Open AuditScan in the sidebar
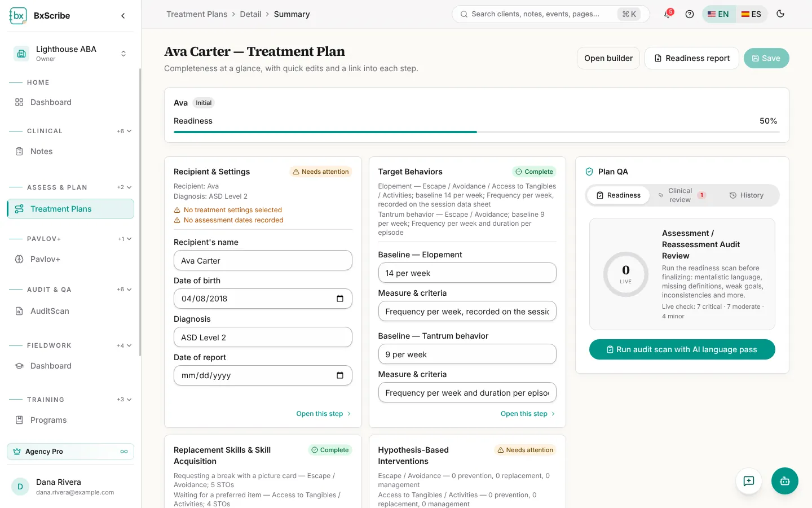Image resolution: width=812 pixels, height=508 pixels. pyautogui.click(x=70, y=311)
